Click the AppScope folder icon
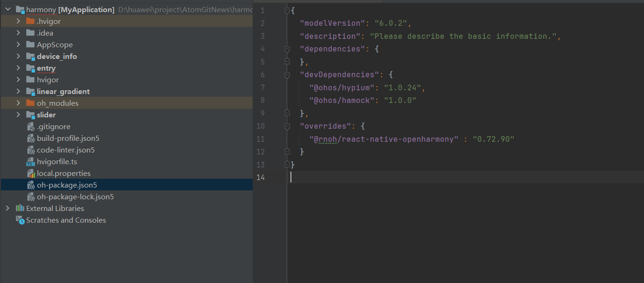 (30, 44)
